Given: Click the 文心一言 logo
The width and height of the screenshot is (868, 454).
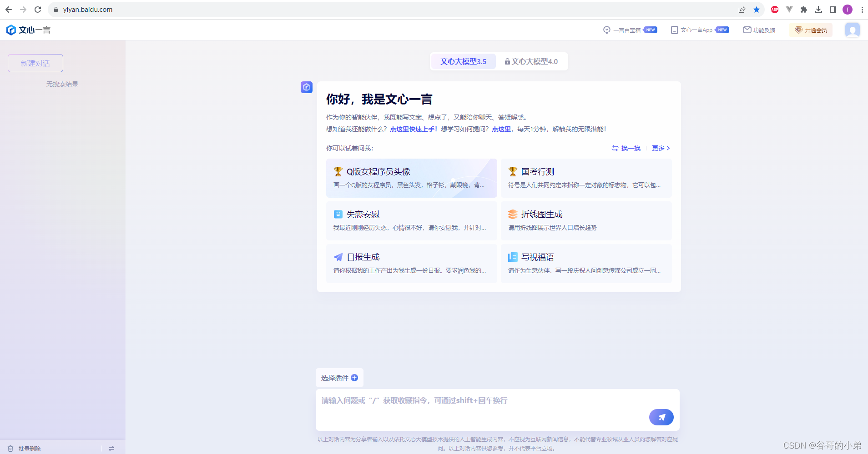Looking at the screenshot, I should (28, 30).
